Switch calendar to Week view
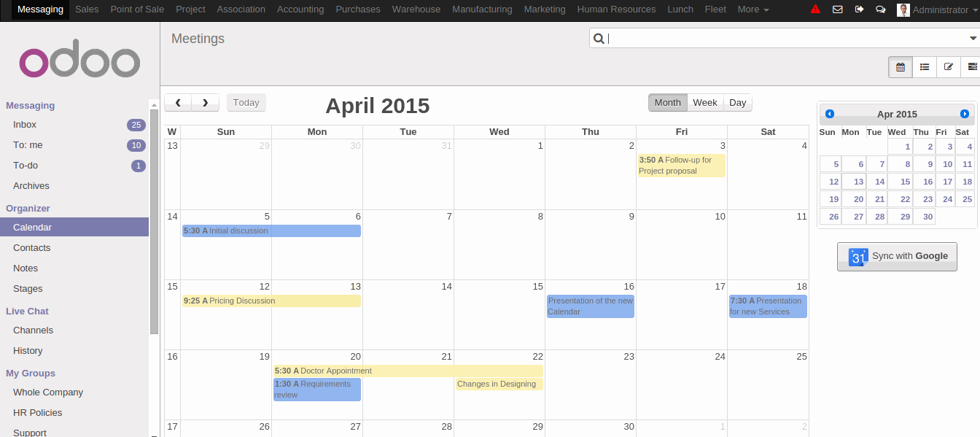This screenshot has width=980, height=437. coord(704,103)
